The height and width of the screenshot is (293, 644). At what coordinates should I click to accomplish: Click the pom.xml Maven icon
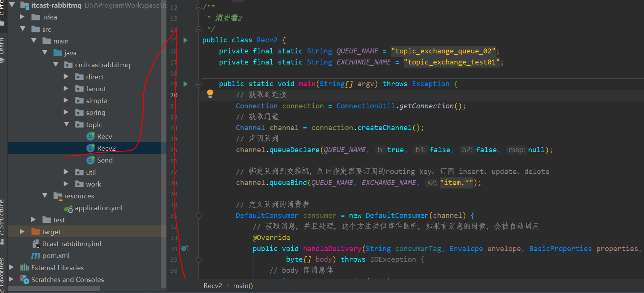[x=35, y=256]
